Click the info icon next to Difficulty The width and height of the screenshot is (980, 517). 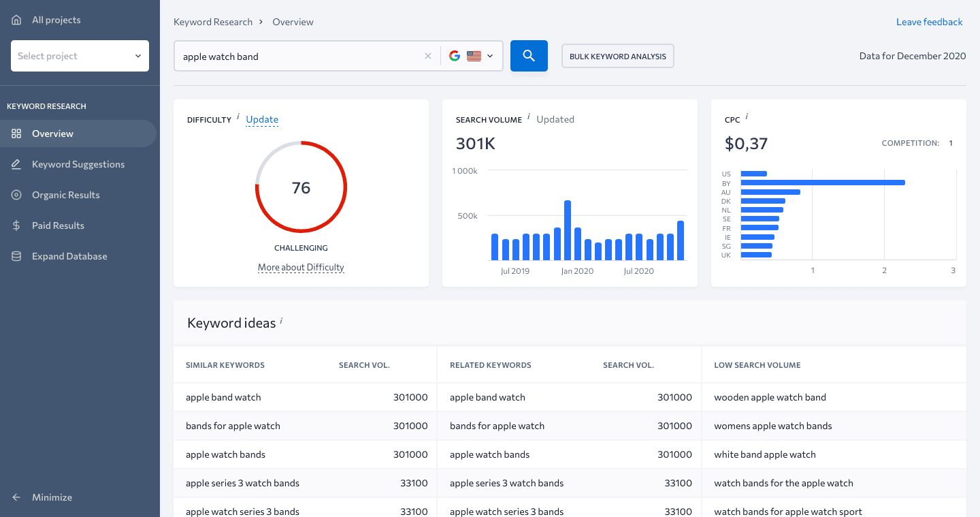click(238, 117)
